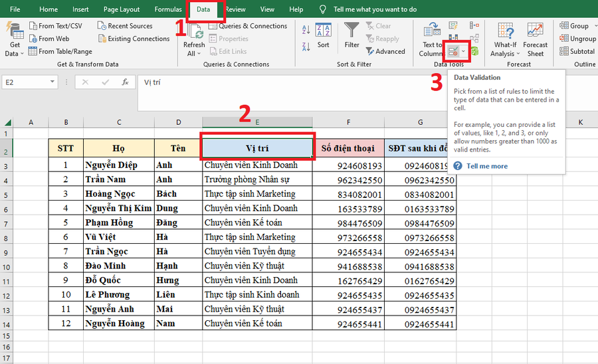Open the Page Layout tab
The width and height of the screenshot is (598, 364).
(122, 9)
